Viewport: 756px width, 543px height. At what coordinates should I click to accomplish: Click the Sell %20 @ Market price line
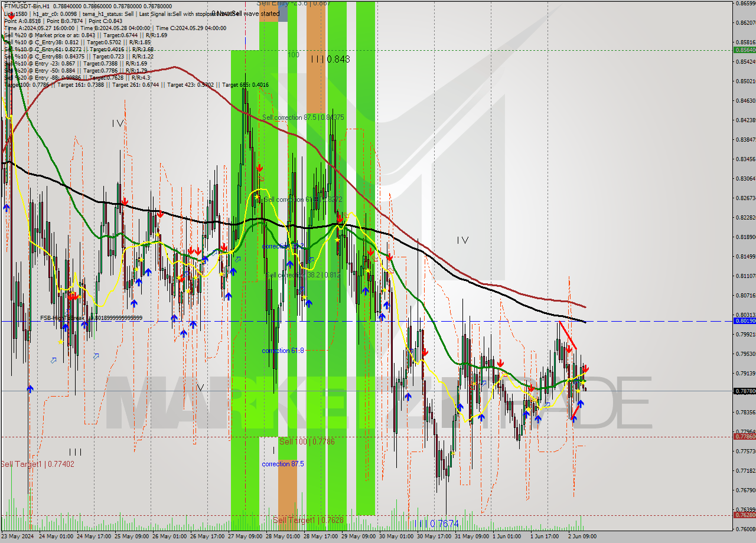[x=85, y=35]
